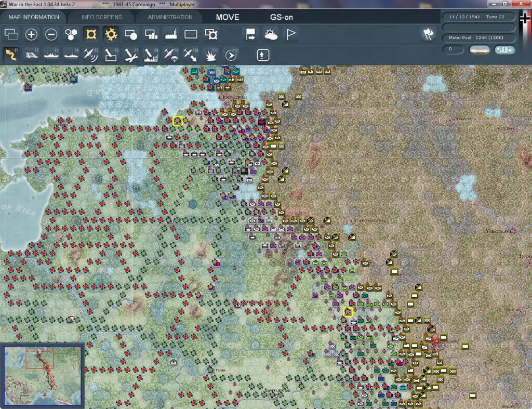Viewport: 532px width, 409px height.
Task: Click the empty rectangle toolbar icon
Action: click(x=191, y=34)
